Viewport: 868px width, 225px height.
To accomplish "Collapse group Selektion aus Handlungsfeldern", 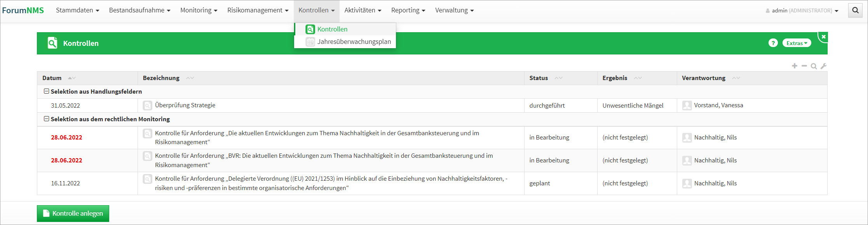I will (x=46, y=91).
